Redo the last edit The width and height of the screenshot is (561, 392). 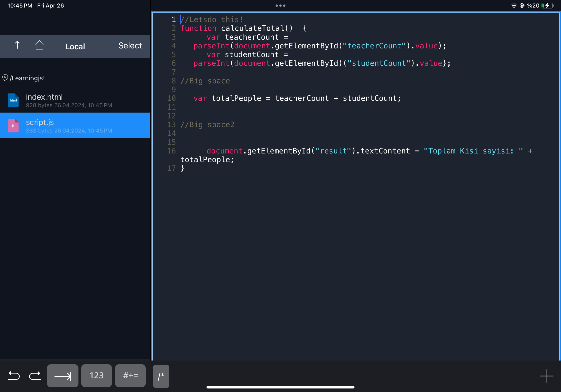(35, 376)
